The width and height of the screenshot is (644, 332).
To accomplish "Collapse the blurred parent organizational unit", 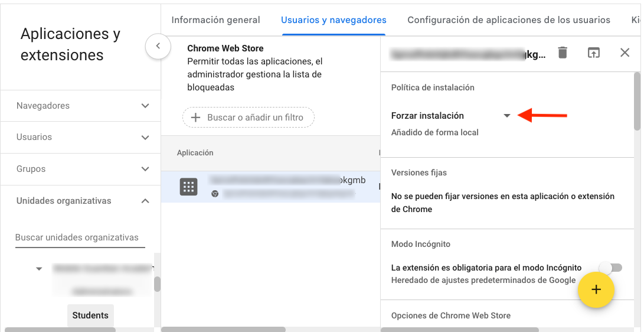I will (39, 269).
